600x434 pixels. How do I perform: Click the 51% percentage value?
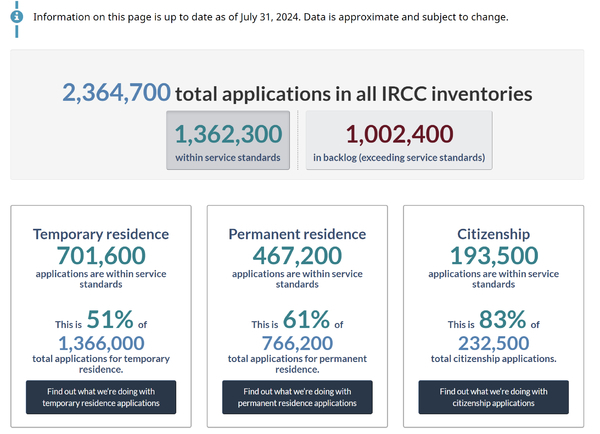110,319
